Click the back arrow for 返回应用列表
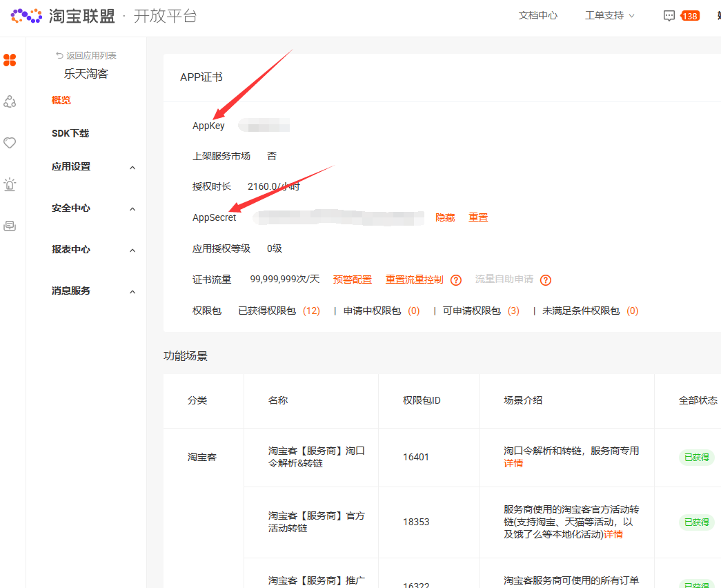The image size is (721, 588). tap(59, 55)
